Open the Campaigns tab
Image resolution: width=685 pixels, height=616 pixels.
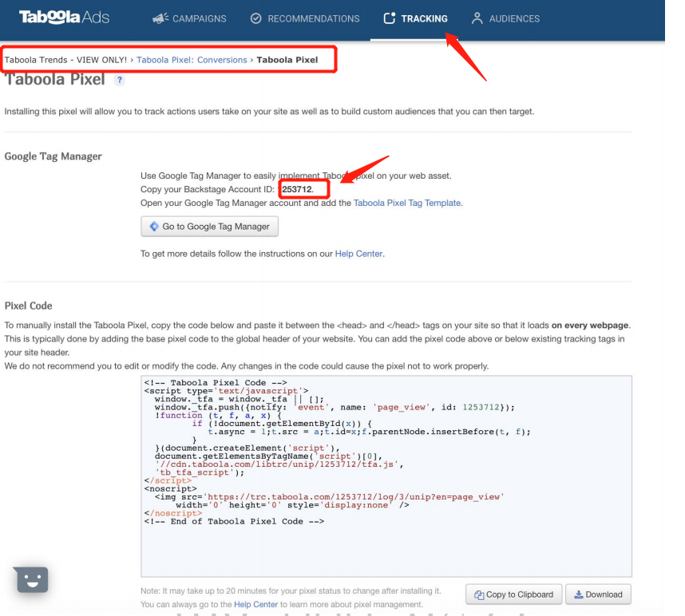189,18
